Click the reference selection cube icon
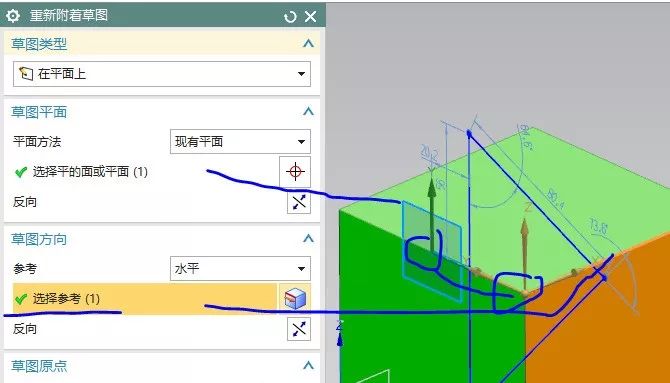This screenshot has height=383, width=670. coord(295,299)
